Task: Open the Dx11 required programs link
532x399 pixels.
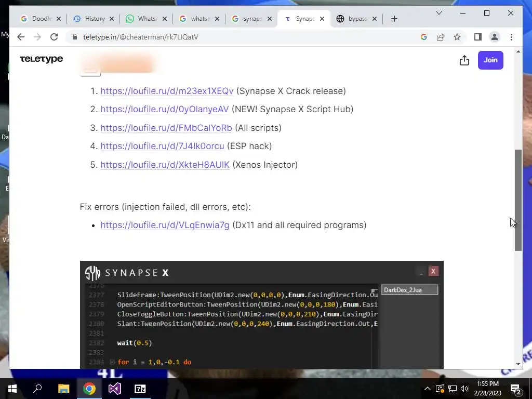Action: [165, 225]
